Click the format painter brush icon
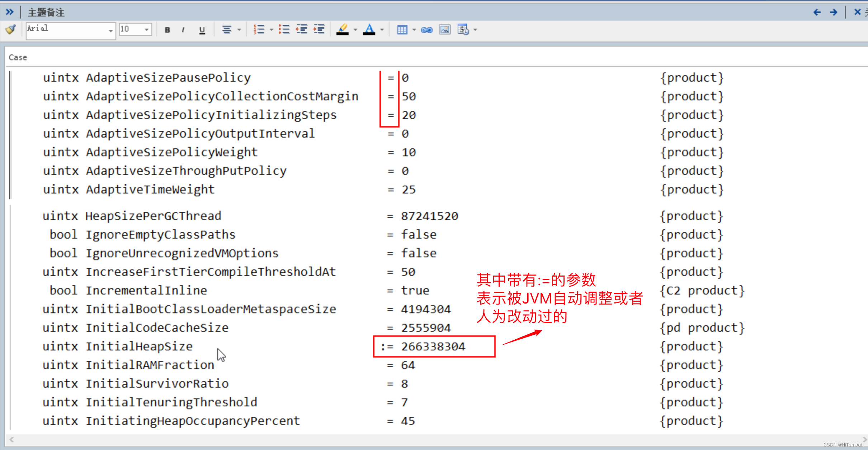 pyautogui.click(x=11, y=29)
